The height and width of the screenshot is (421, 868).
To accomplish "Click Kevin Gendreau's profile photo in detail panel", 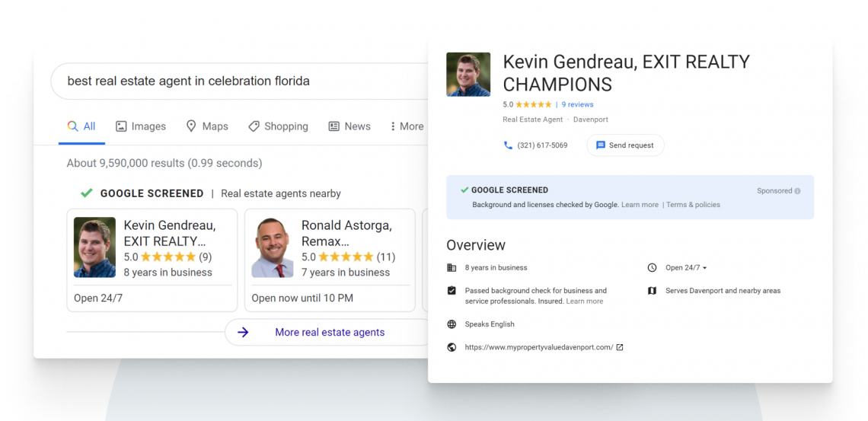I will (x=468, y=75).
